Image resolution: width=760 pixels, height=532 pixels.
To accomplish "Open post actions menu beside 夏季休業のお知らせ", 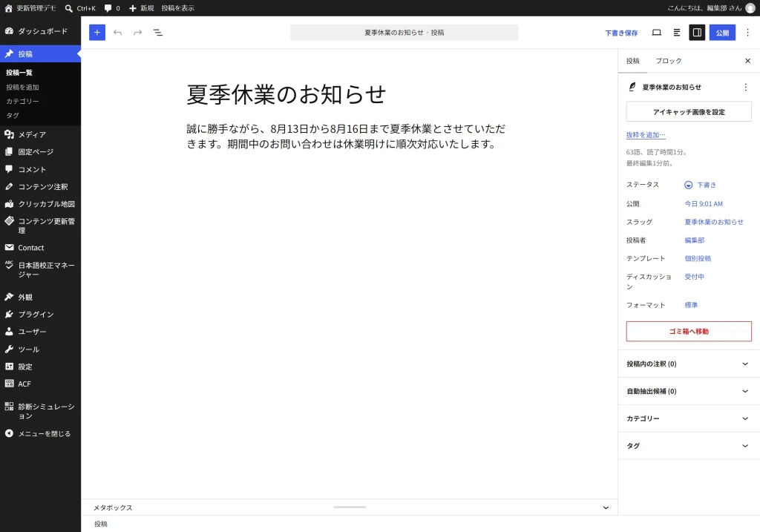I will click(745, 88).
